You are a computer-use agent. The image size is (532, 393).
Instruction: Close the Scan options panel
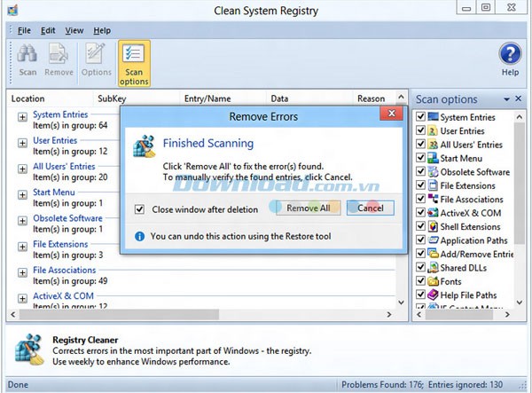click(x=519, y=99)
